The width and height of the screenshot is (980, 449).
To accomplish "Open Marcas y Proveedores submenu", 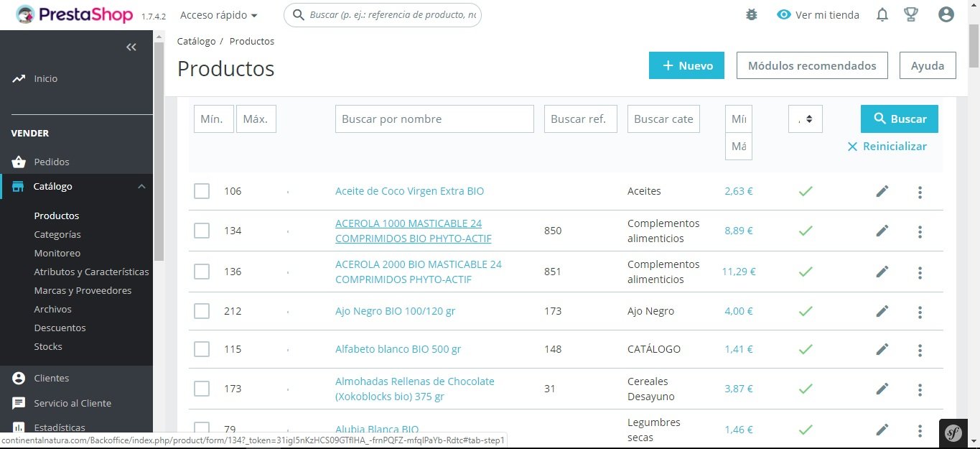I will point(83,290).
